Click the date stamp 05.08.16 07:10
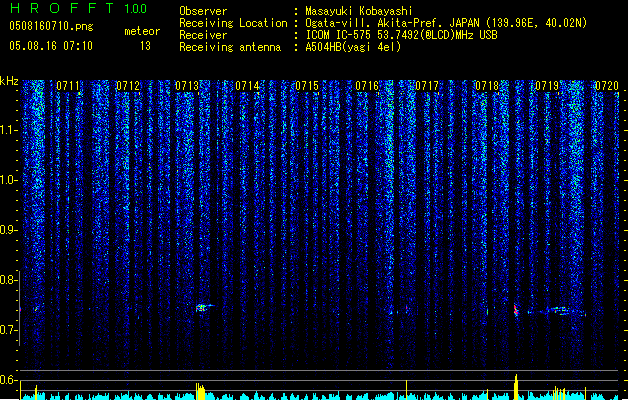 (51, 46)
